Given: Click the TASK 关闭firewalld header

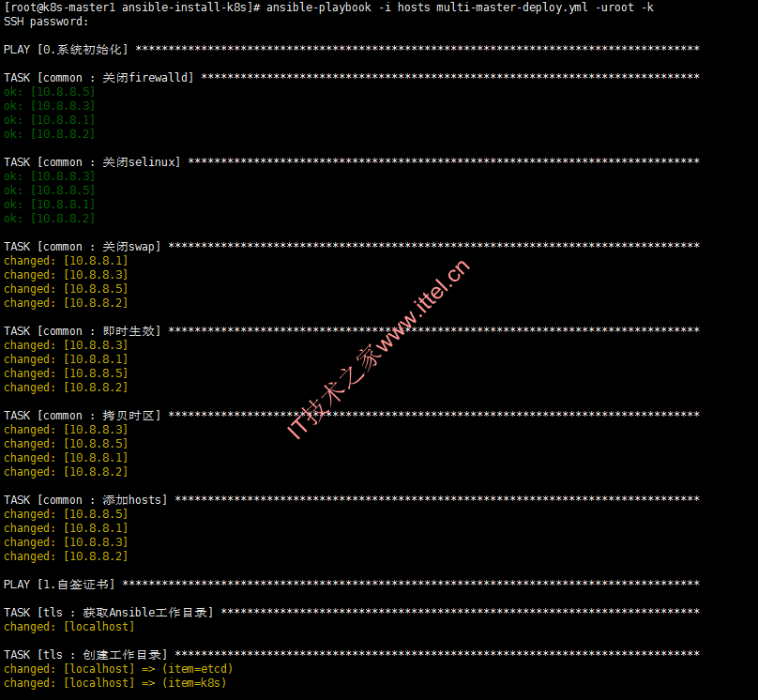Looking at the screenshot, I should pos(352,77).
